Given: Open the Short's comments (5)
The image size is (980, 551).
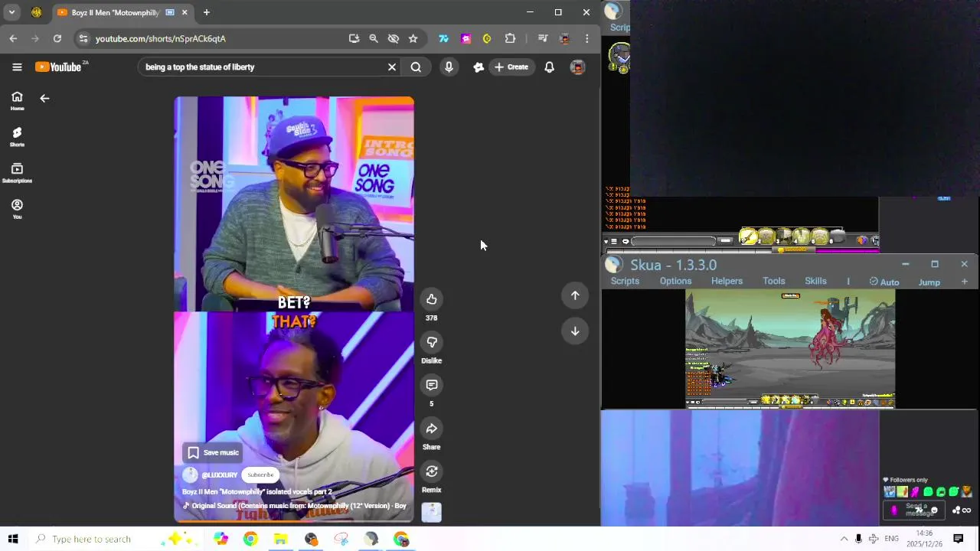Looking at the screenshot, I should (432, 385).
